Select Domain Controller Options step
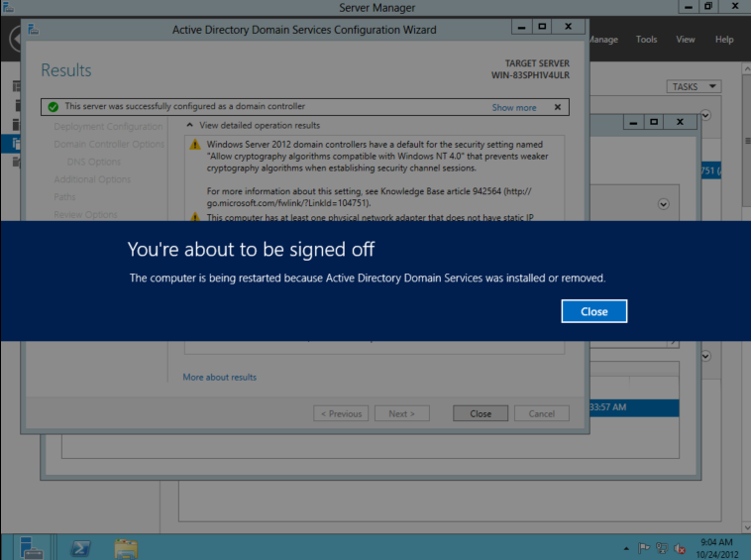This screenshot has height=560, width=751. (x=109, y=144)
